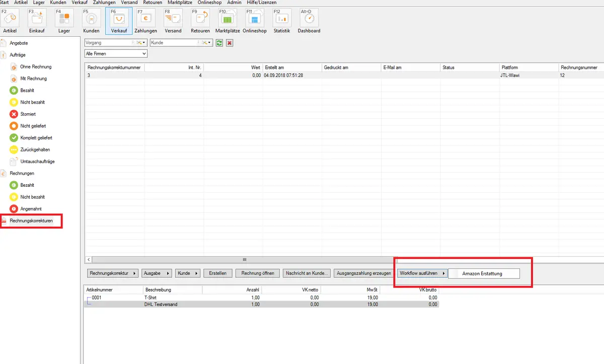Expand the Rechnungskorrektur button menu
This screenshot has width=604, height=364.
pyautogui.click(x=113, y=273)
